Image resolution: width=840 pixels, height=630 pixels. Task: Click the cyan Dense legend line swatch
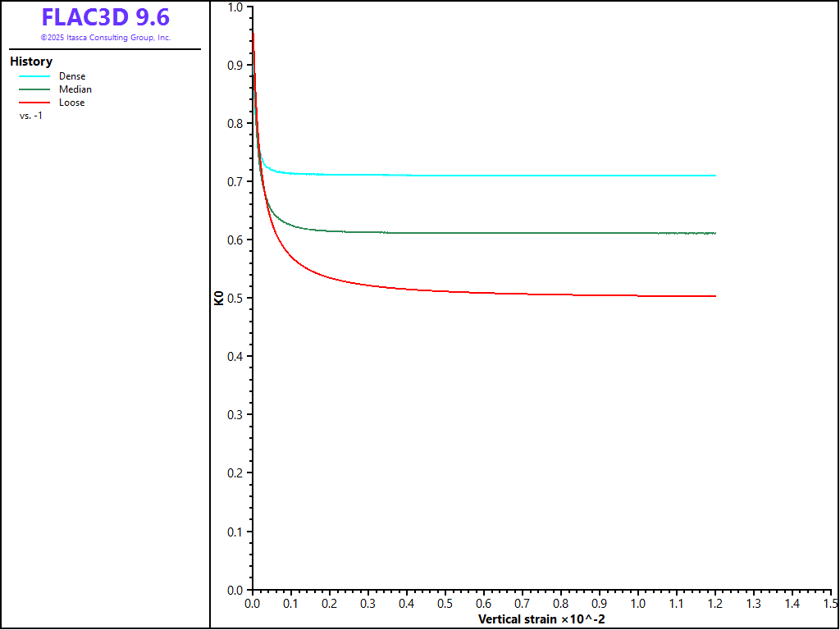point(34,76)
